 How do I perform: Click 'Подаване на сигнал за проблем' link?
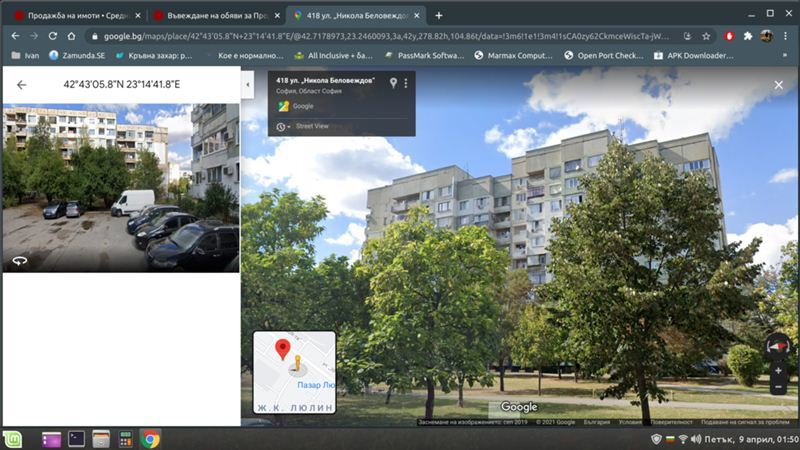745,422
